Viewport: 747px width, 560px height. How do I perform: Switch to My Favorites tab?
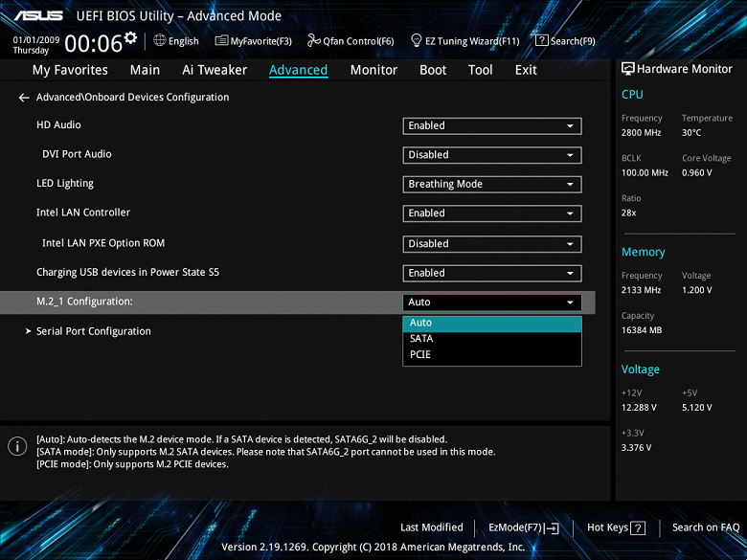[x=70, y=70]
